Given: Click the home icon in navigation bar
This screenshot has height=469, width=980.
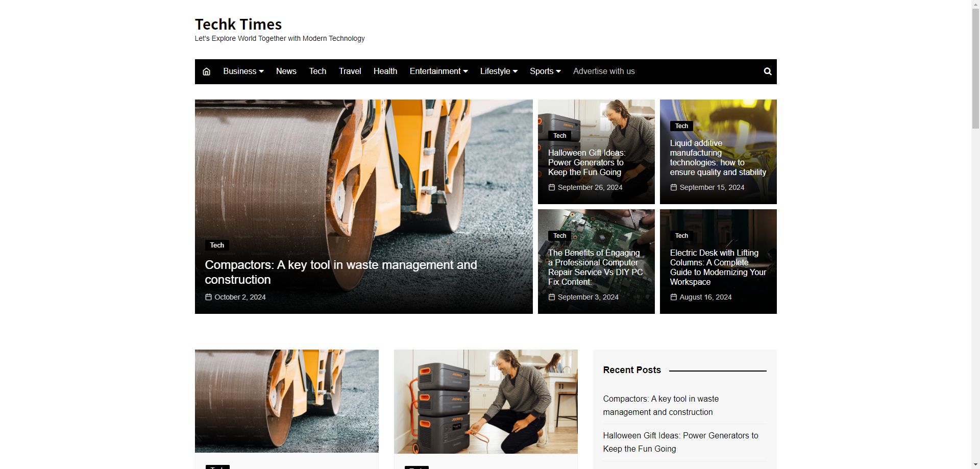Looking at the screenshot, I should pos(206,71).
